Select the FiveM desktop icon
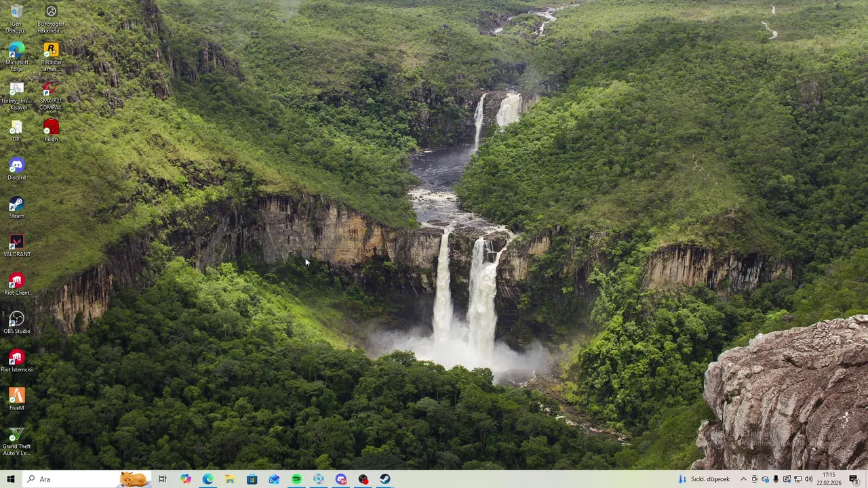The height and width of the screenshot is (488, 868). tap(16, 400)
